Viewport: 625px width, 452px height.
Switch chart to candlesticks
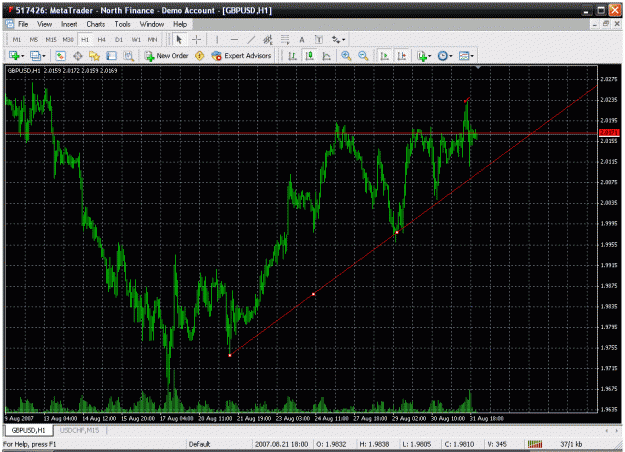click(x=309, y=56)
